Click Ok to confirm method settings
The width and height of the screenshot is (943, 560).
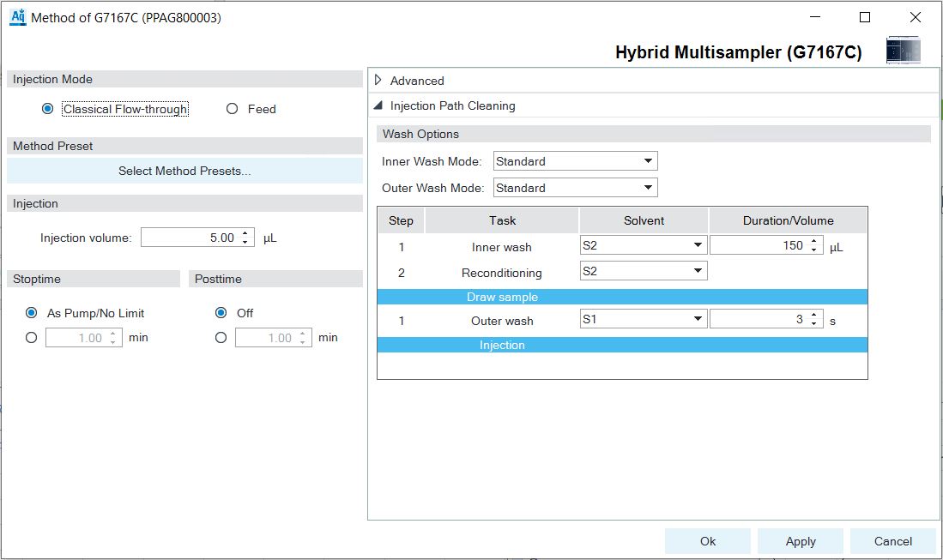coord(707,541)
